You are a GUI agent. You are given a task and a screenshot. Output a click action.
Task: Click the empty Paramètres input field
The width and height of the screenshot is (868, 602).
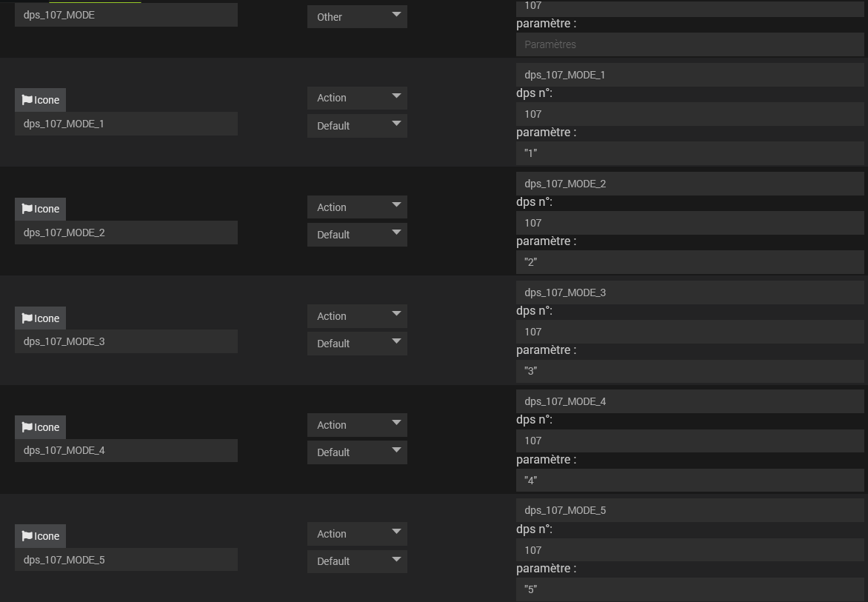pos(690,44)
